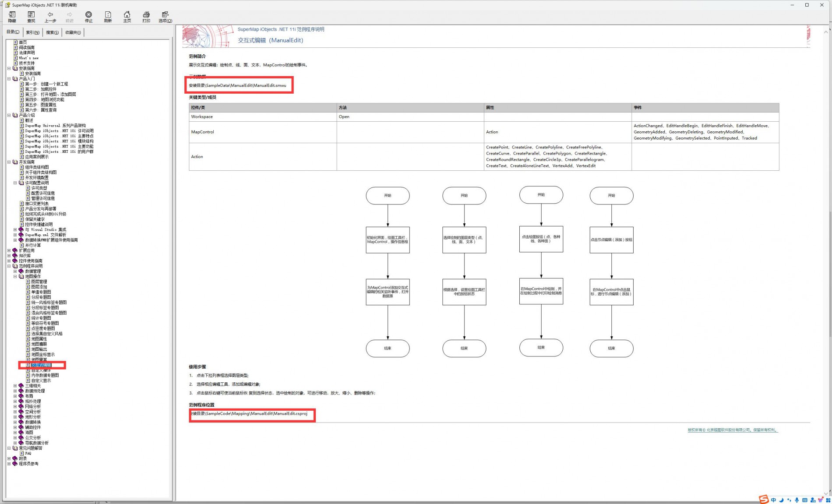Click the open-book icon beside 产品入门
832x504 pixels.
pos(15,79)
